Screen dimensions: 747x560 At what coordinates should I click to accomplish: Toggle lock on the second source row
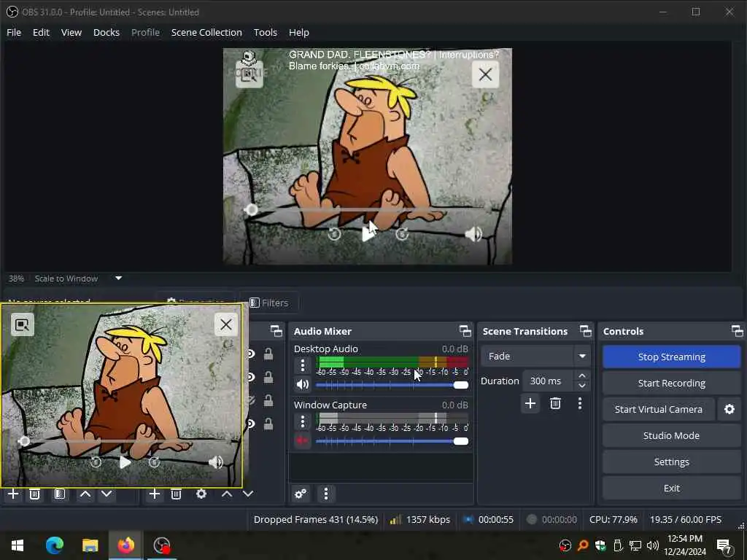pyautogui.click(x=268, y=377)
